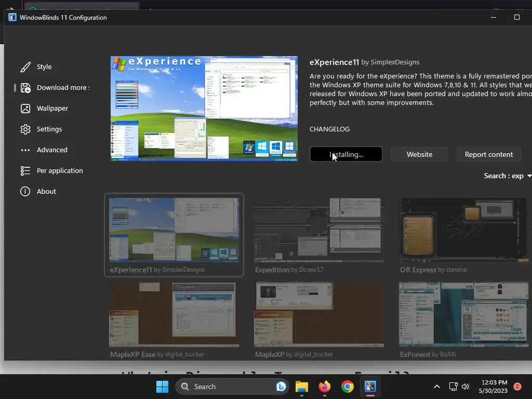
Task: Click the OR Express by starone caption
Action: (433, 270)
